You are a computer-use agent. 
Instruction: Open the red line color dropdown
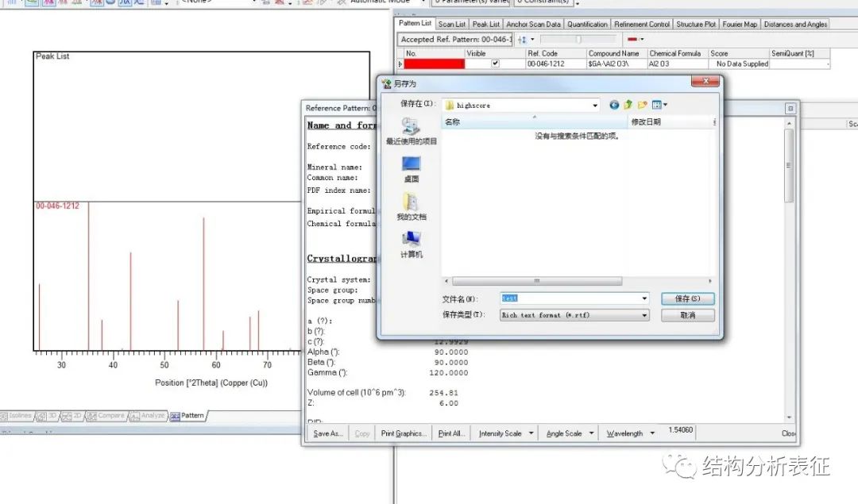[643, 40]
